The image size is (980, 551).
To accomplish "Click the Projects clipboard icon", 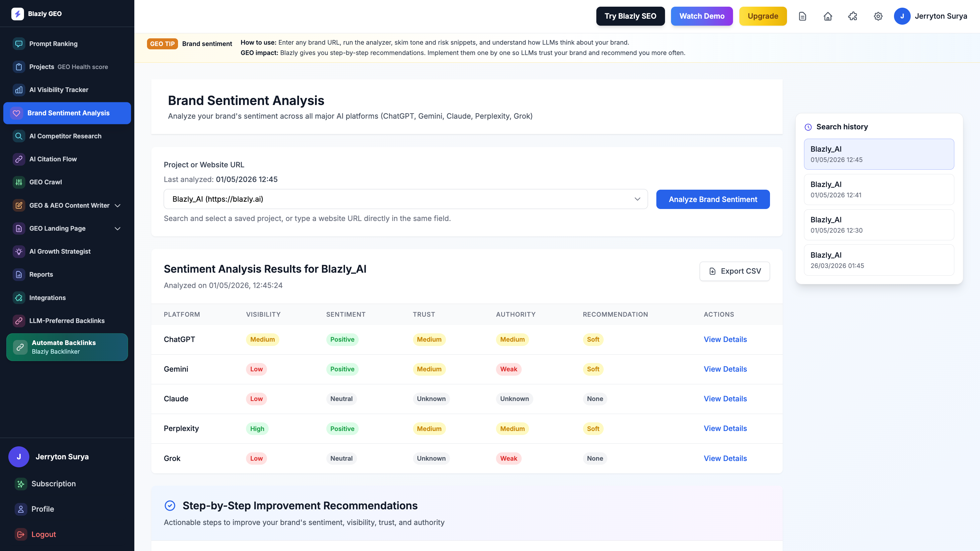I will pyautogui.click(x=19, y=67).
